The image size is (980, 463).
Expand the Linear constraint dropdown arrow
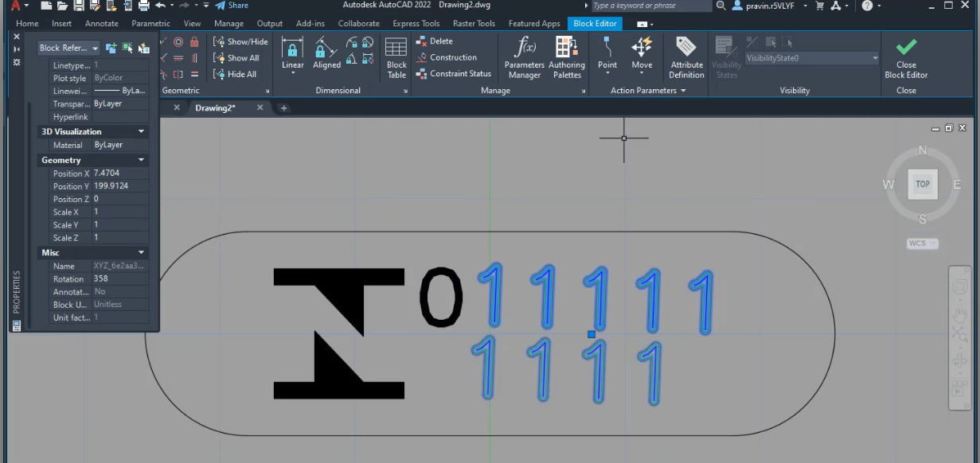point(293,72)
